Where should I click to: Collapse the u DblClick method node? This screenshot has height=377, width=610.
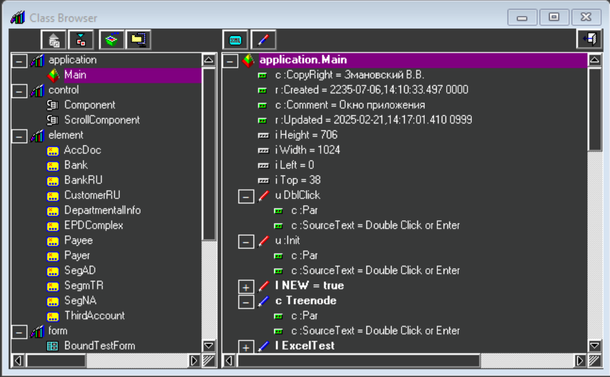pyautogui.click(x=246, y=196)
